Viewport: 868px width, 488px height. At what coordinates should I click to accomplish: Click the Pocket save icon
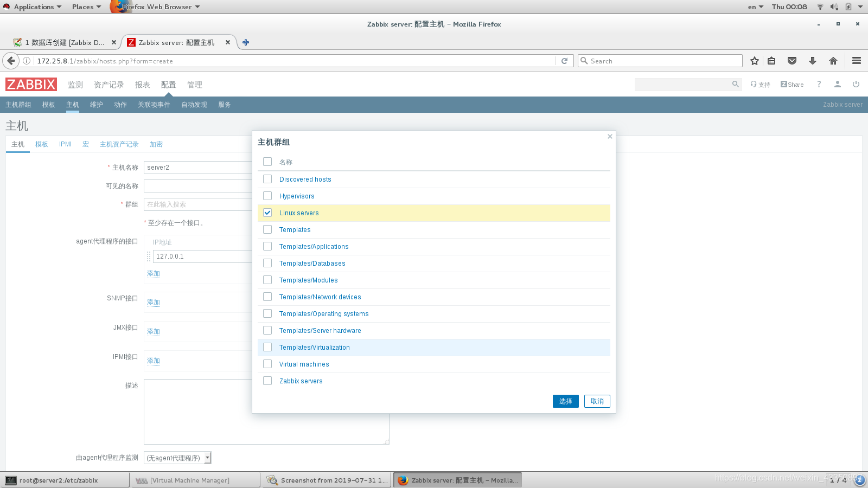792,61
